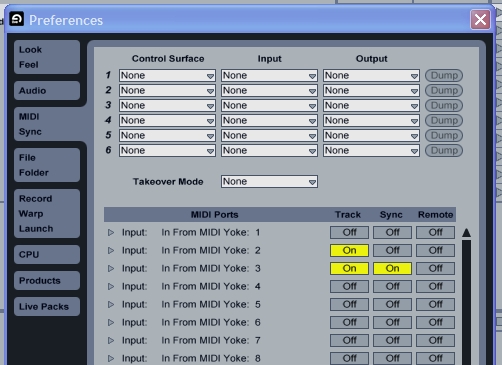Expand MIDI Yoke 2 input port

coord(111,250)
